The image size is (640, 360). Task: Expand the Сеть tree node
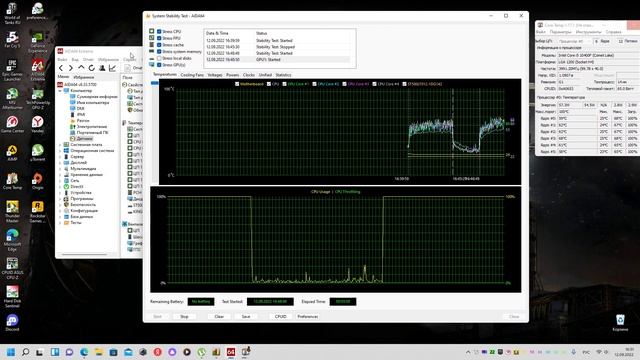tap(60, 180)
